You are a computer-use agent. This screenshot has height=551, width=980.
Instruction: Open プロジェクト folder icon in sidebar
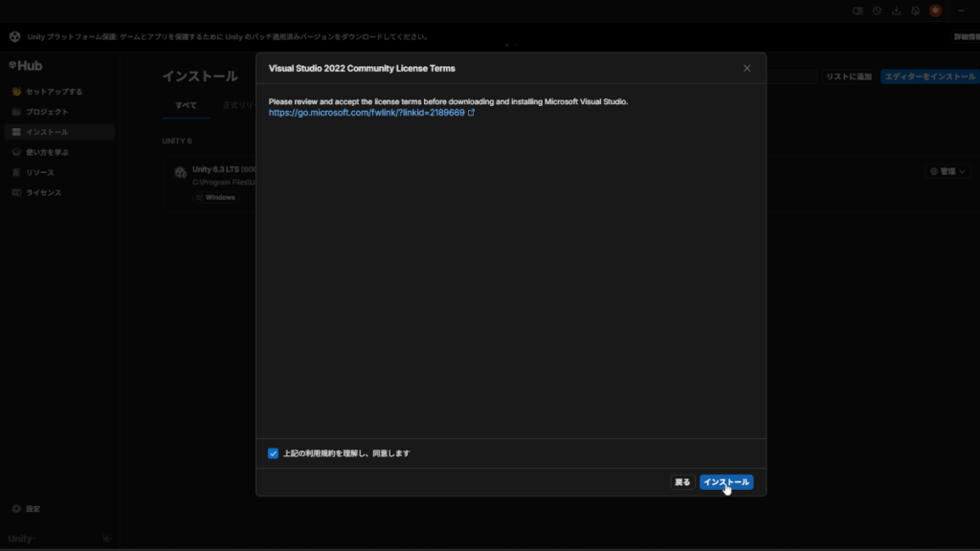(16, 112)
